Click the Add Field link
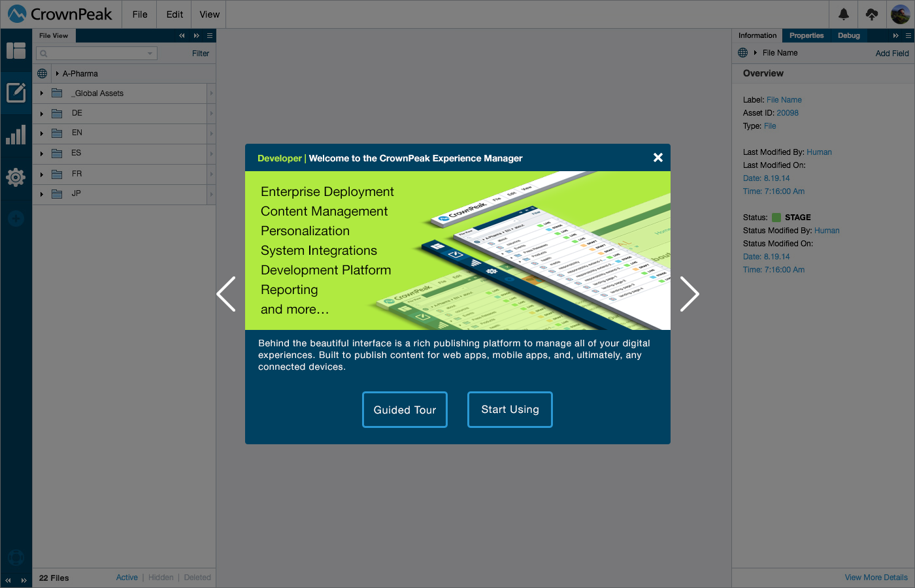915x588 pixels. click(892, 54)
